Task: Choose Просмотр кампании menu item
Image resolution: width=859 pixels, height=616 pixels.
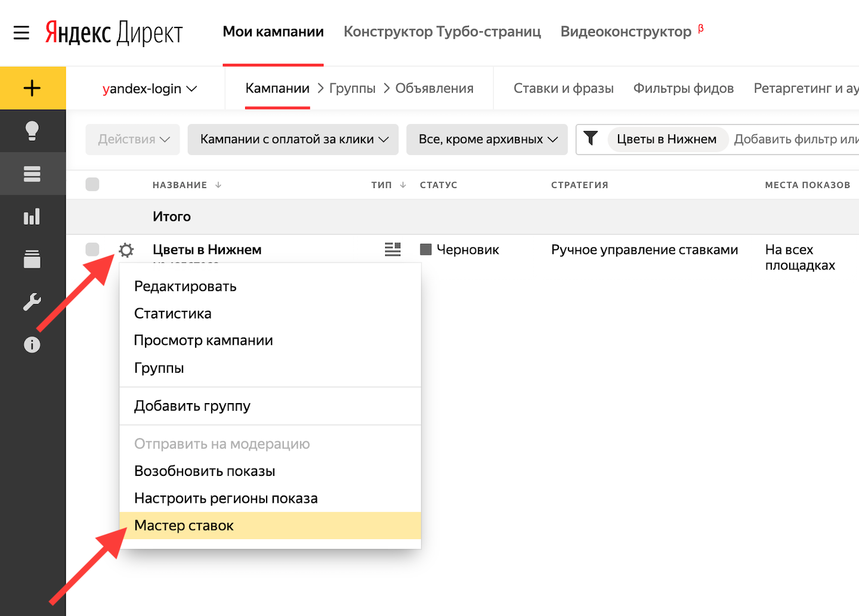Action: tap(270, 340)
